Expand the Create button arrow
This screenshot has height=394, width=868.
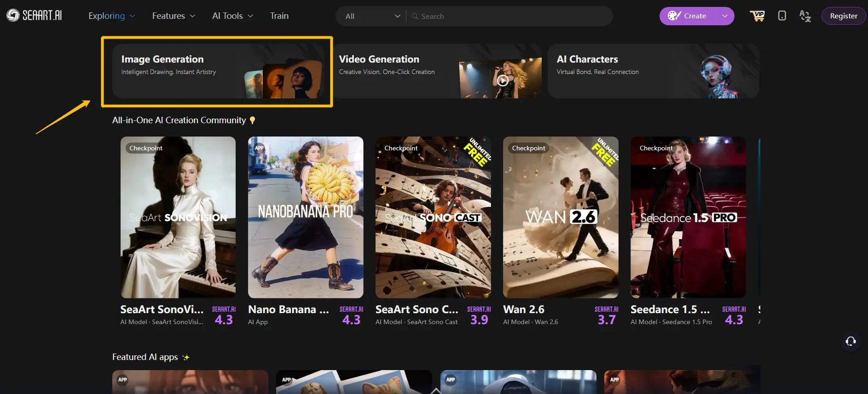coord(725,16)
